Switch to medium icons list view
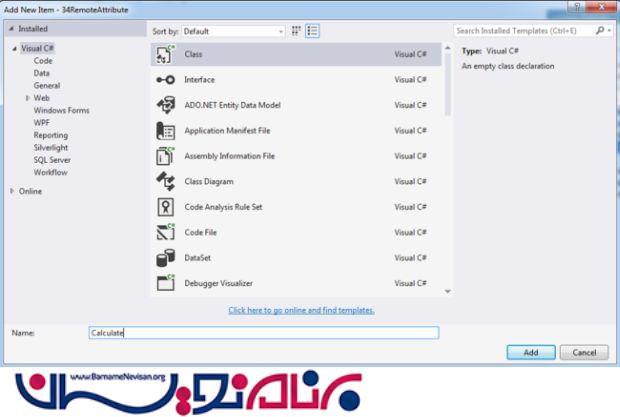Image resolution: width=620 pixels, height=417 pixels. click(x=313, y=31)
